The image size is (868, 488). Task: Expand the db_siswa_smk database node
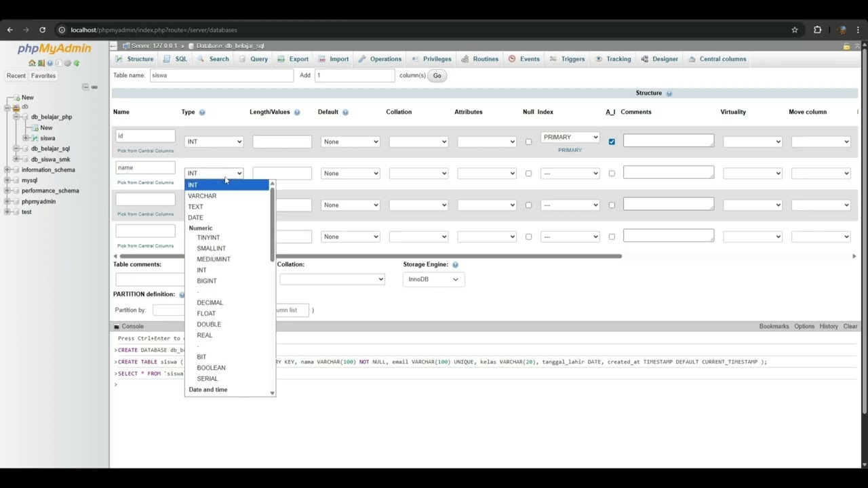(x=16, y=159)
